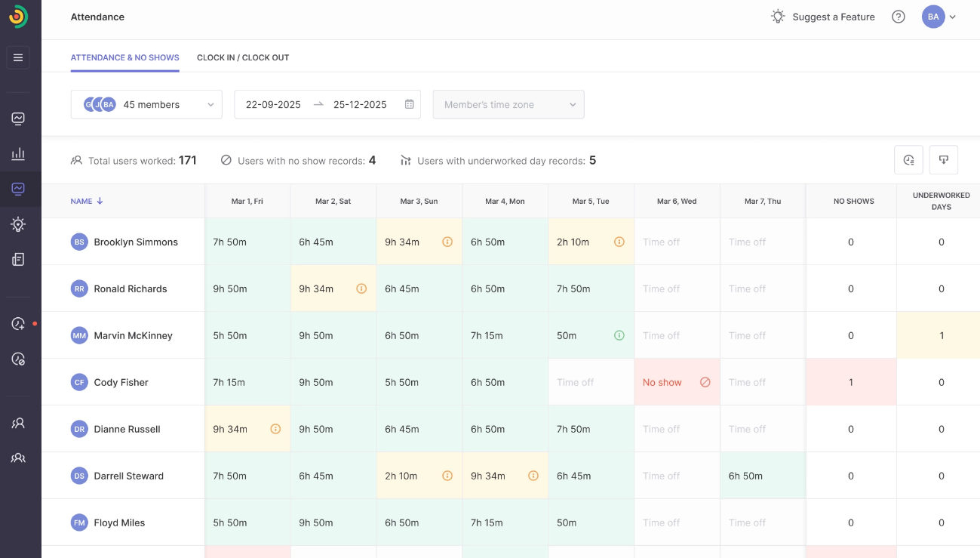The image size is (980, 558).
Task: Click the hamburger menu icon in sidebar
Action: tap(18, 58)
